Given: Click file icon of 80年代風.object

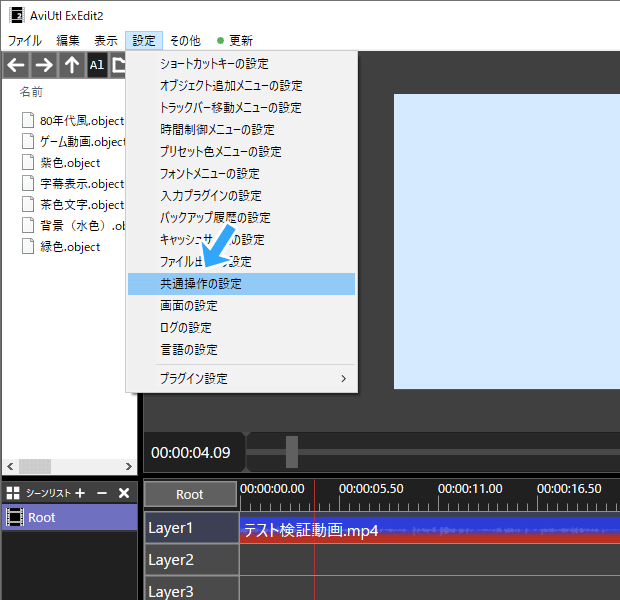Looking at the screenshot, I should pyautogui.click(x=28, y=120).
